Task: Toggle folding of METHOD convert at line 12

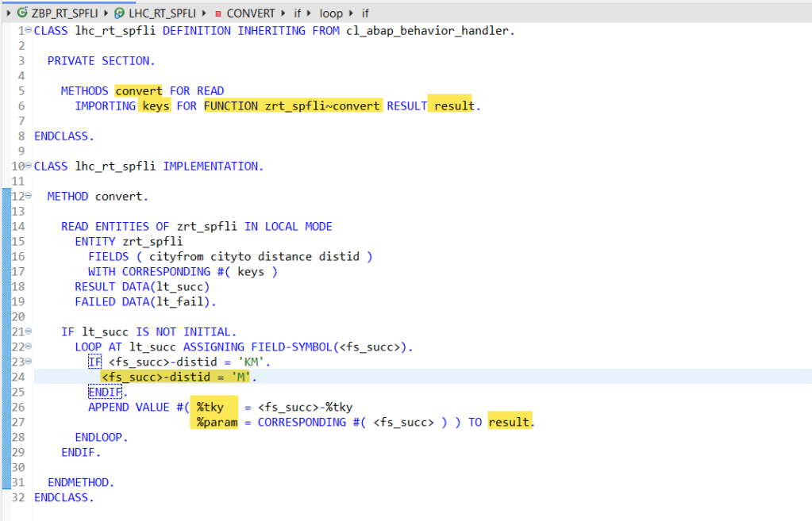Action: pyautogui.click(x=29, y=197)
